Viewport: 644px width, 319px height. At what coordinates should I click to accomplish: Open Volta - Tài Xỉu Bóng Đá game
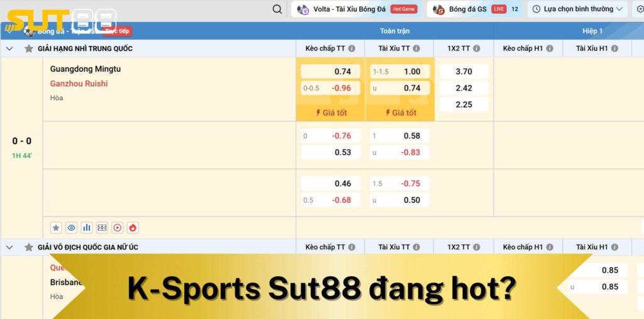(x=357, y=9)
